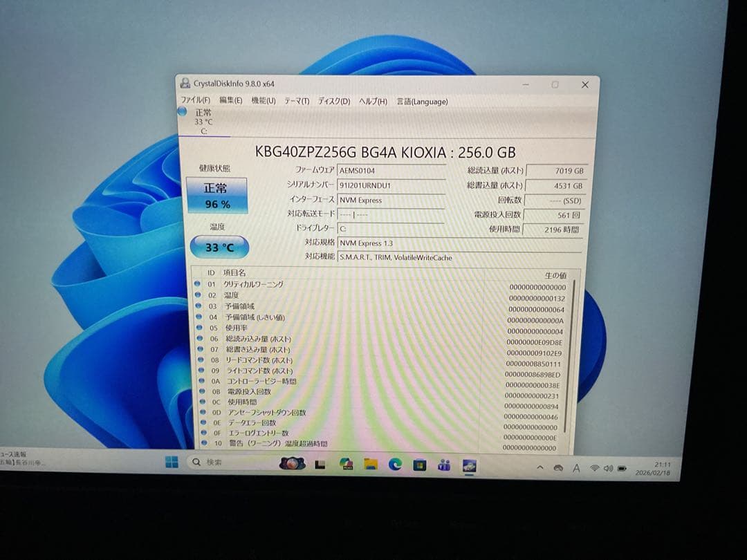Select the 02 温度 attribute row
Screen dimensions: 747x560
pyautogui.click(x=380, y=296)
